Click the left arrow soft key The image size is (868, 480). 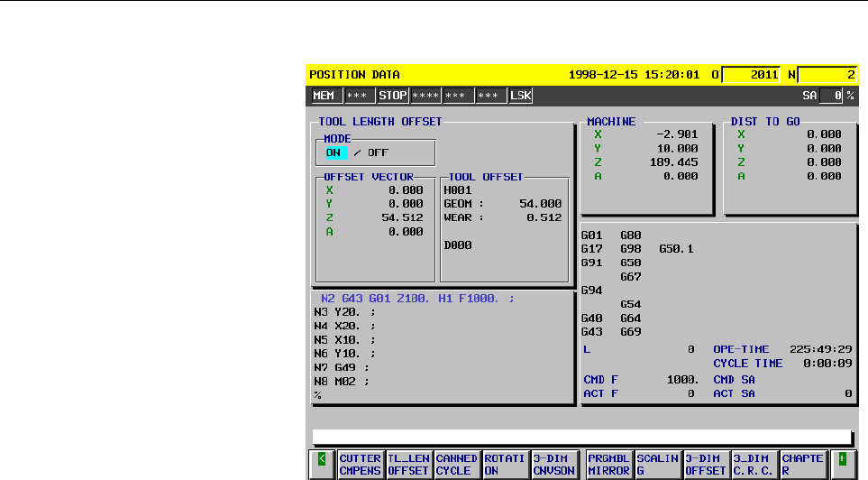322,465
